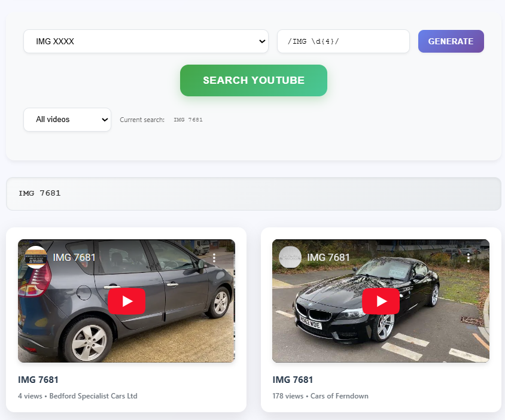
Task: Expand the IMG XXXX pattern dropdown
Action: click(x=145, y=41)
